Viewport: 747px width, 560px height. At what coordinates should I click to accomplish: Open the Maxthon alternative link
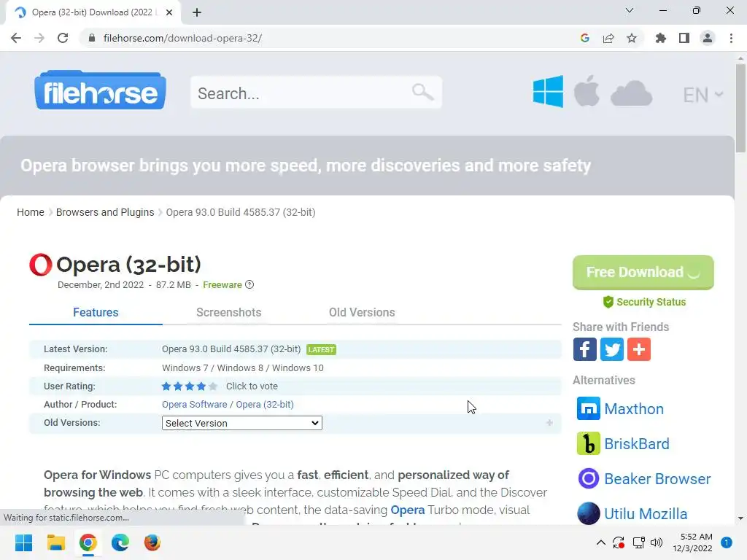coord(634,408)
